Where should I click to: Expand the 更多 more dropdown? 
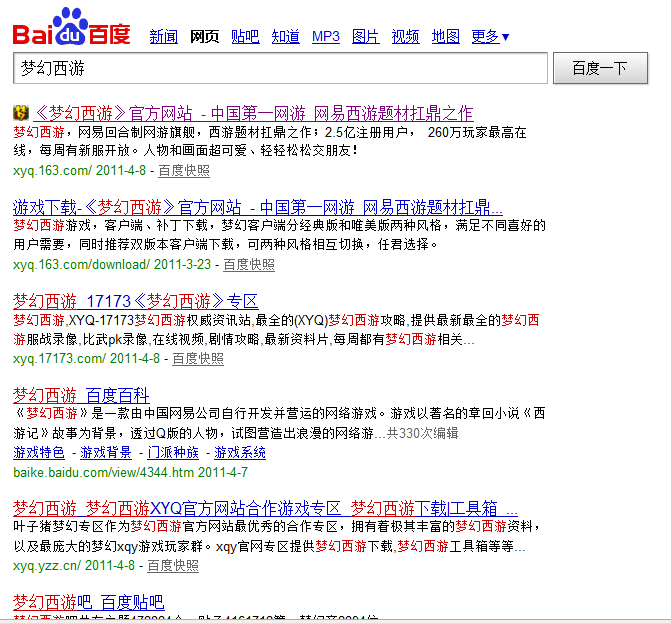pyautogui.click(x=490, y=37)
